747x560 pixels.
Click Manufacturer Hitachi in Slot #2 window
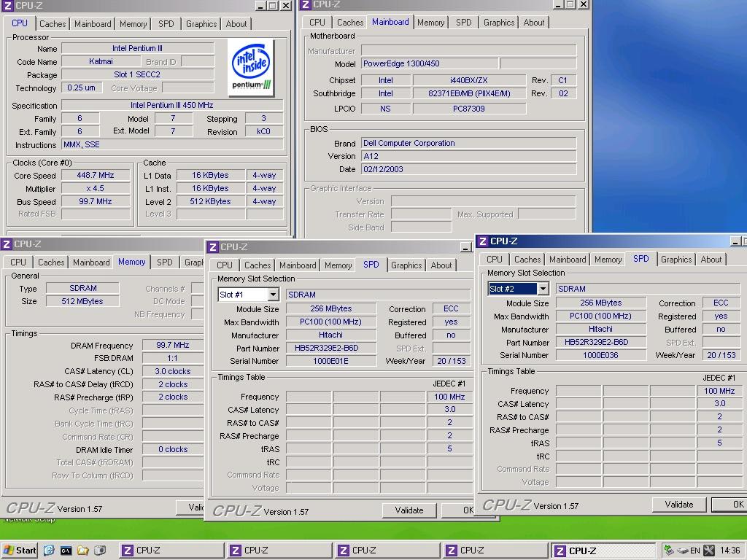600,329
